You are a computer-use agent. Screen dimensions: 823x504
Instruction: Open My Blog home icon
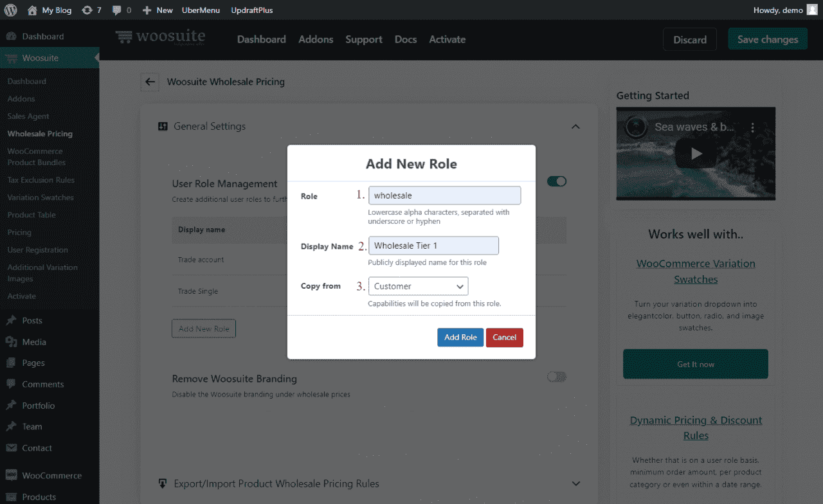click(x=32, y=10)
